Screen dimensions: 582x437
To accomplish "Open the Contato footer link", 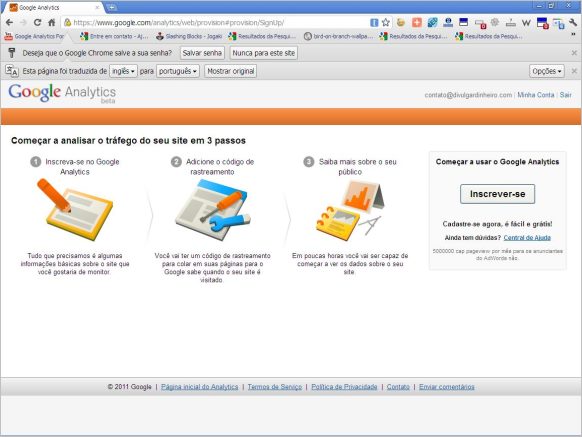I will [398, 387].
